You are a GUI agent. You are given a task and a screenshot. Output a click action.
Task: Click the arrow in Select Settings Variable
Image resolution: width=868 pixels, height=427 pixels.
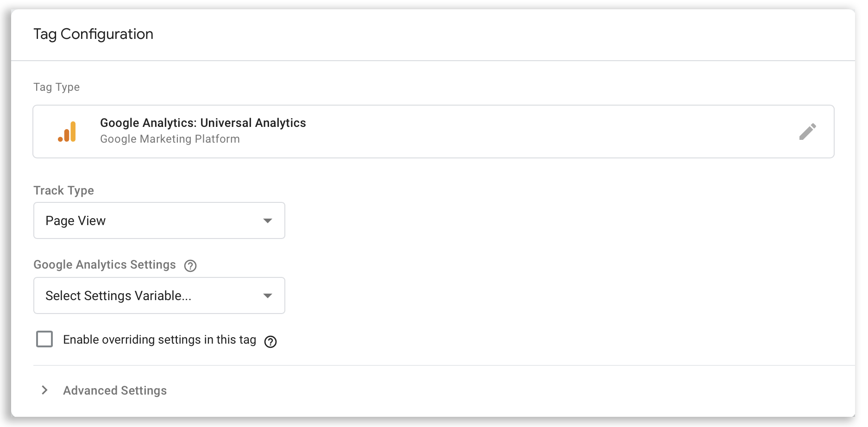[x=267, y=295]
